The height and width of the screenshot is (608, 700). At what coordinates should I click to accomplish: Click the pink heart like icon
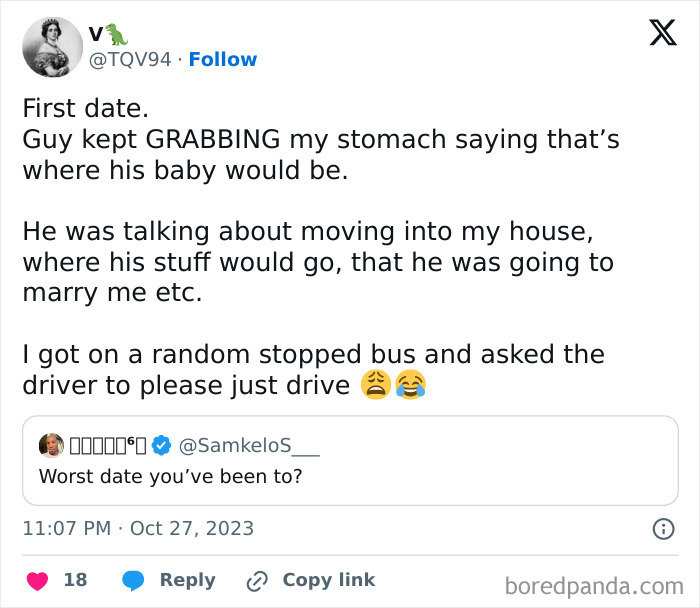tap(37, 580)
